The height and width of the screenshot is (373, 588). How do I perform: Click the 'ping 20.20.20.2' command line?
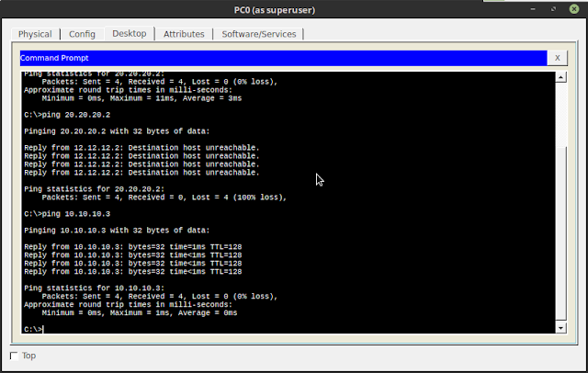(x=67, y=115)
